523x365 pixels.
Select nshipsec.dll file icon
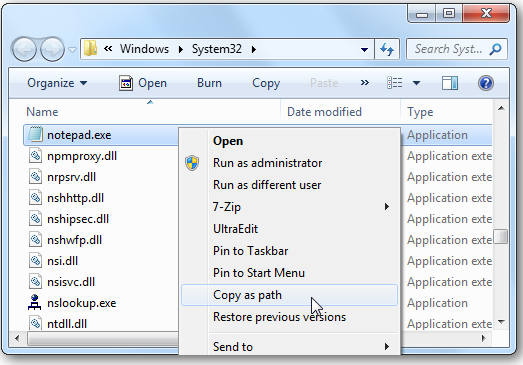pos(35,219)
